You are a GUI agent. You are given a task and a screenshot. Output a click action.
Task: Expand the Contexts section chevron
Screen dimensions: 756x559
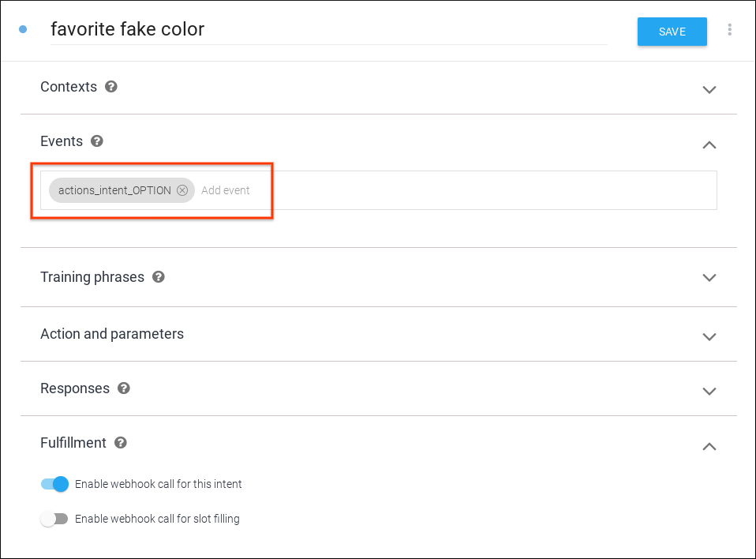point(709,89)
